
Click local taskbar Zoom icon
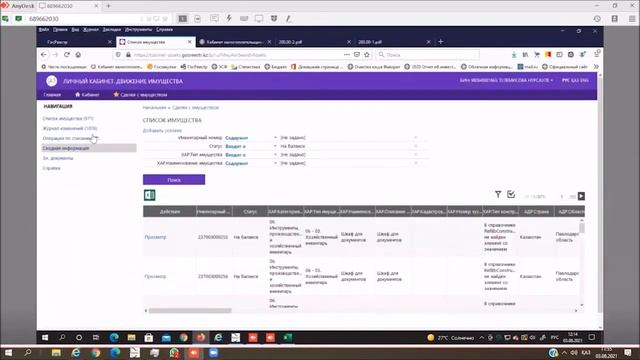coord(213,353)
